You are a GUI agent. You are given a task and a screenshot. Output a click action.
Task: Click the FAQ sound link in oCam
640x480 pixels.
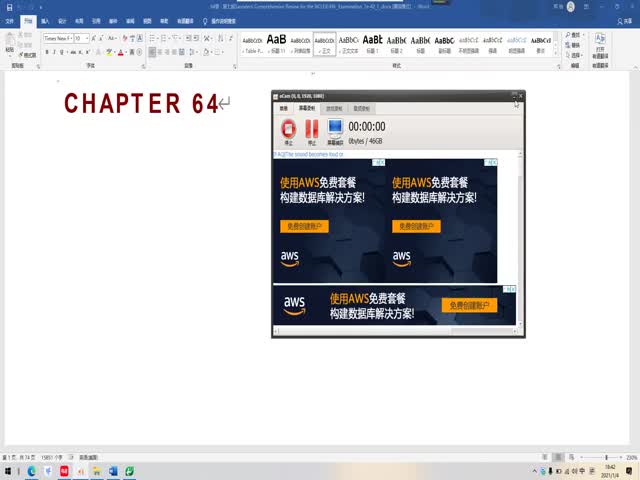(309, 154)
